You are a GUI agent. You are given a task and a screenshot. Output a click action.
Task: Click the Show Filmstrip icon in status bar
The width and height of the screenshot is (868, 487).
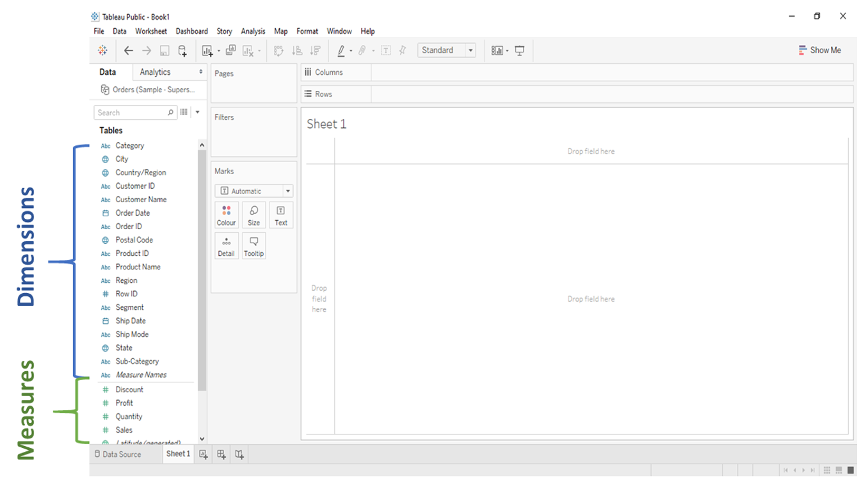839,470
